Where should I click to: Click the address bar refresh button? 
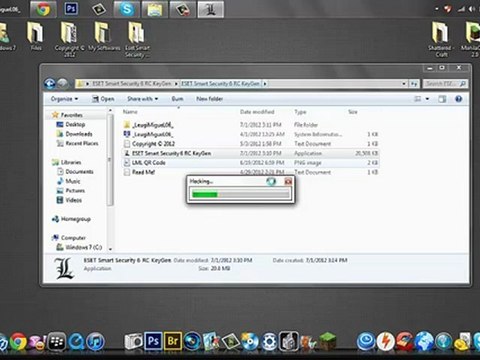pos(414,84)
